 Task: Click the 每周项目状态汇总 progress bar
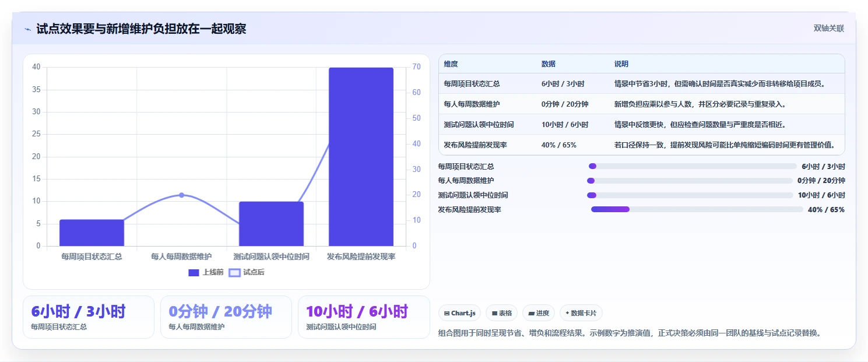[693, 166]
